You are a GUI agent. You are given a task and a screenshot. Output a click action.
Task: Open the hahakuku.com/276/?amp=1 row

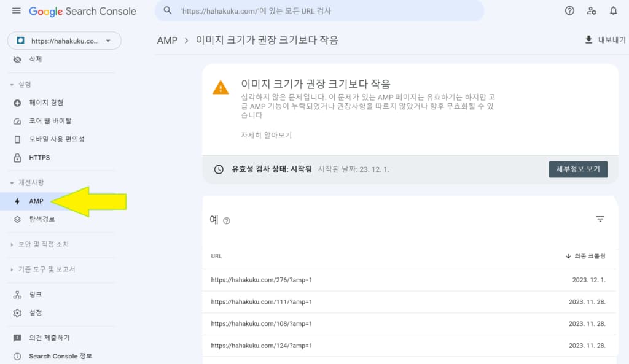(x=408, y=280)
